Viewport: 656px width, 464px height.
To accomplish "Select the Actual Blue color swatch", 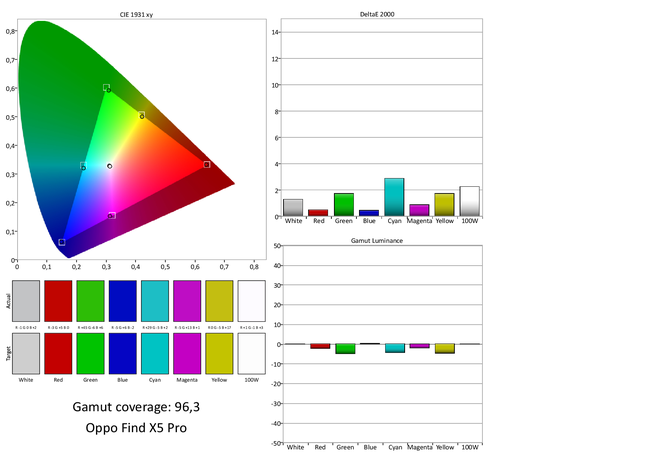I will (123, 301).
